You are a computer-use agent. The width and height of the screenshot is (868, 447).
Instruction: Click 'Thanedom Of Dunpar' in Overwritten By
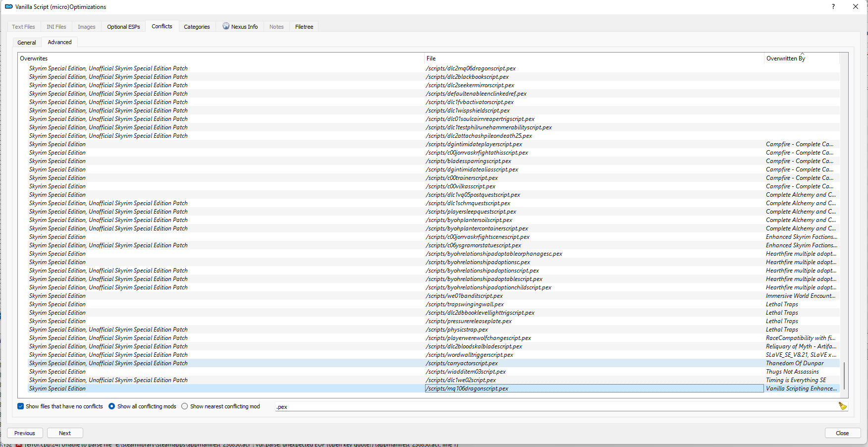point(795,363)
